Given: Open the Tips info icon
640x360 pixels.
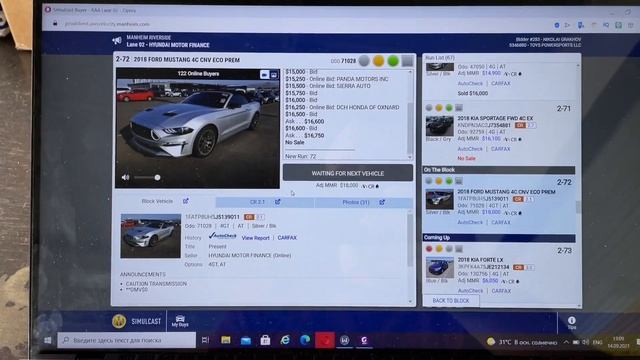Looking at the screenshot, I should pyautogui.click(x=571, y=322).
